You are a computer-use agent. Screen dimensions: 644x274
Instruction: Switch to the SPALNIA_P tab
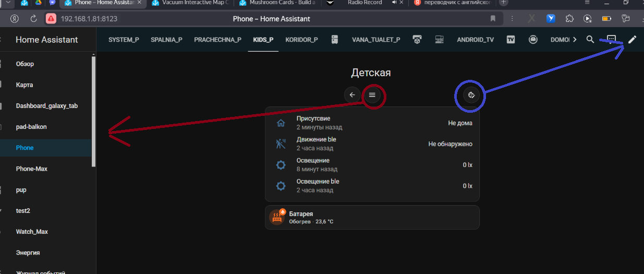[x=166, y=40]
